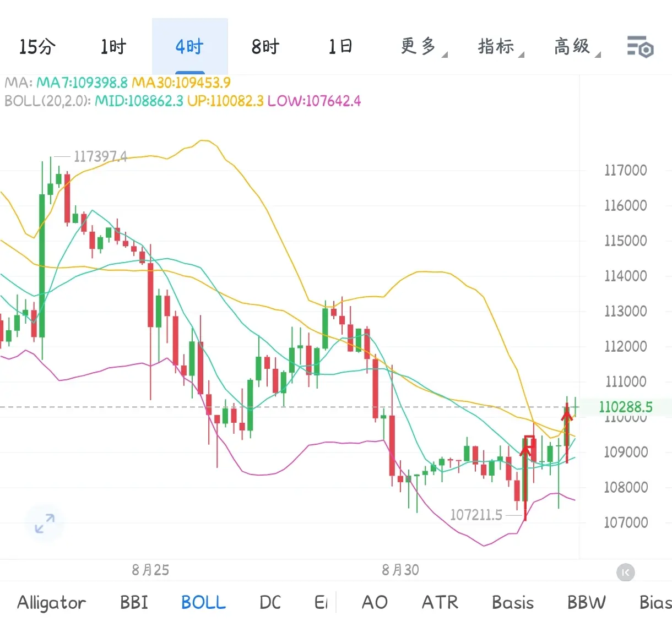This screenshot has height=627, width=672.
Task: Expand chart to fullscreen via arrows icon
Action: 45,523
